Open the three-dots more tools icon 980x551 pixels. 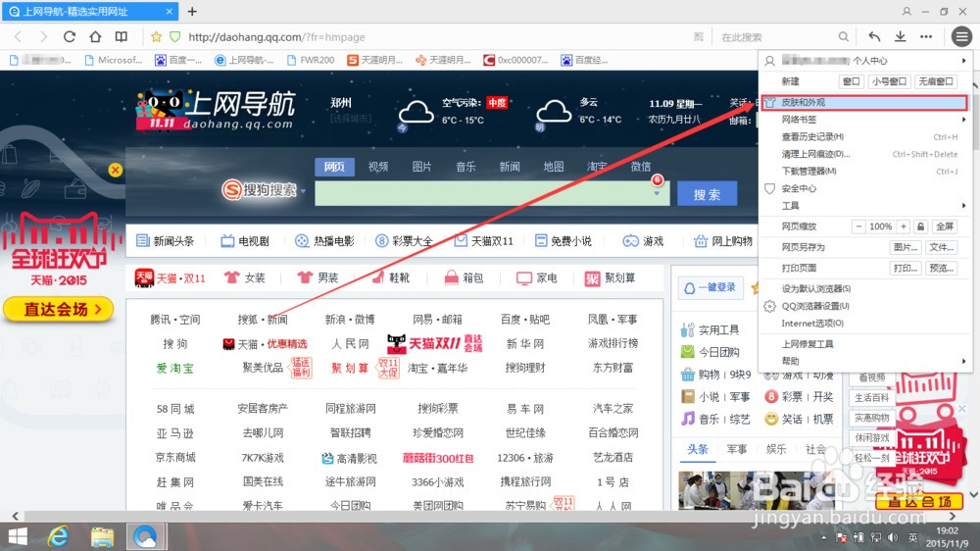click(x=926, y=37)
